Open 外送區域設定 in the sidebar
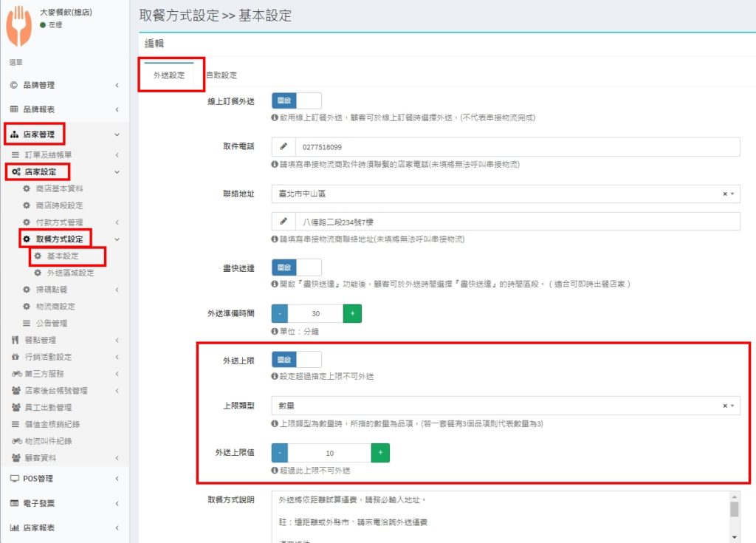Viewport: 756px width, 543px height. (70, 273)
